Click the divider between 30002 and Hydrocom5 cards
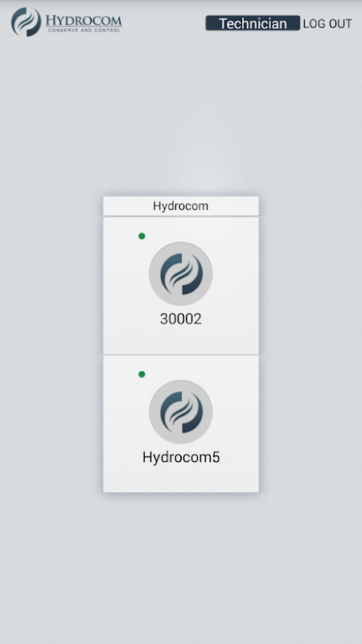Image resolution: width=362 pixels, height=644 pixels. click(180, 354)
